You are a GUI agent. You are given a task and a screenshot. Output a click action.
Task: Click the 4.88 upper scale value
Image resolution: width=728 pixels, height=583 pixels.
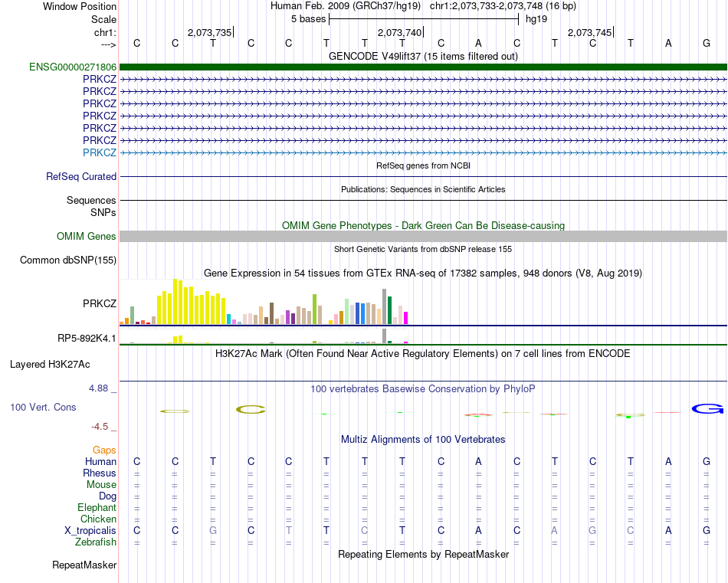coord(98,388)
